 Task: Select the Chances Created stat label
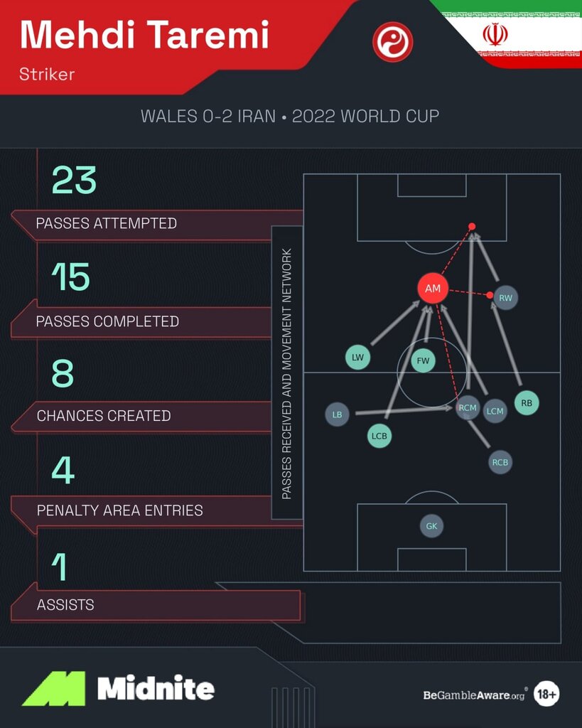tap(104, 416)
